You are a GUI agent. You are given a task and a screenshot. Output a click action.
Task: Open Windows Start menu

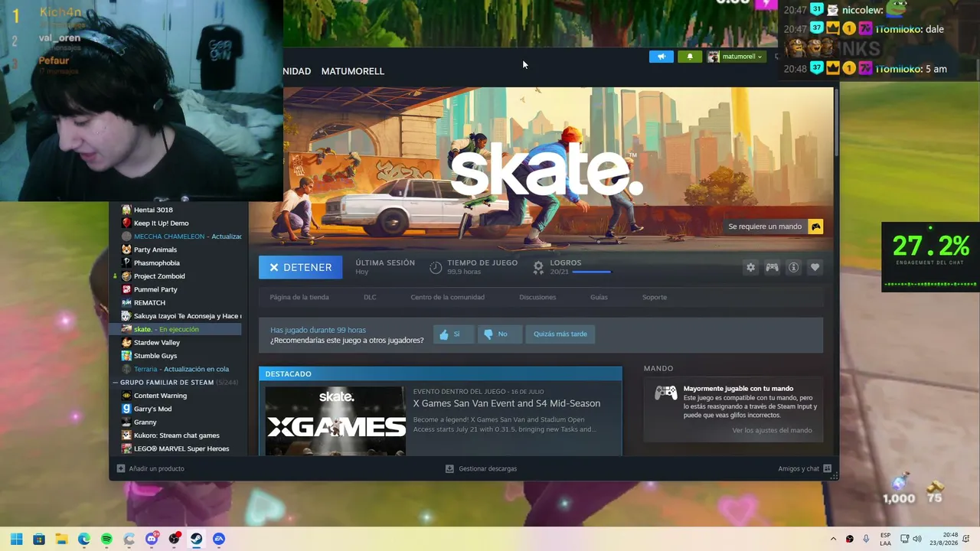[16, 539]
